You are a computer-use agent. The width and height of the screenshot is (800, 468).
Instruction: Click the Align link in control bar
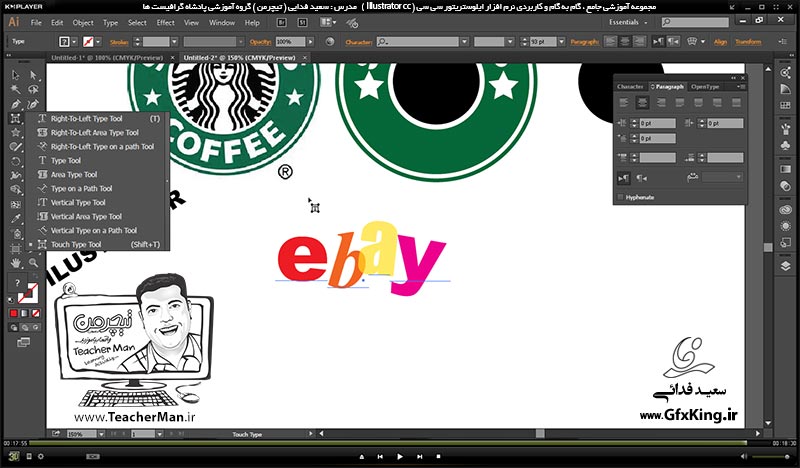click(720, 42)
